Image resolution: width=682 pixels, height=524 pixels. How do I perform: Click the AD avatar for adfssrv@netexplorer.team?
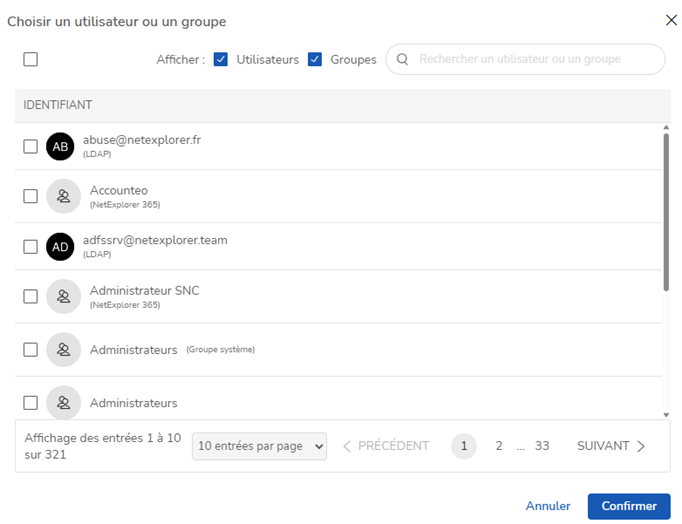(60, 246)
